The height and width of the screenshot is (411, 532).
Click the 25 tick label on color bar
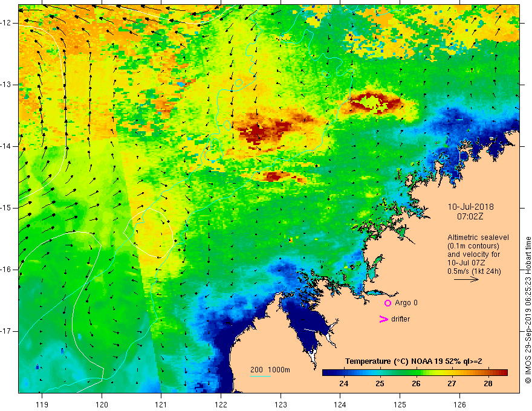[x=380, y=384]
